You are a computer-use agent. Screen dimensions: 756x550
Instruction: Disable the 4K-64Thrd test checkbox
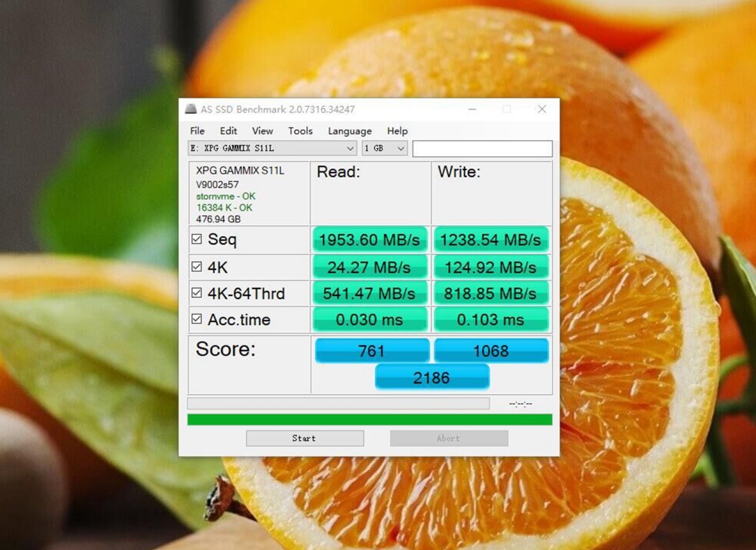[x=197, y=293]
